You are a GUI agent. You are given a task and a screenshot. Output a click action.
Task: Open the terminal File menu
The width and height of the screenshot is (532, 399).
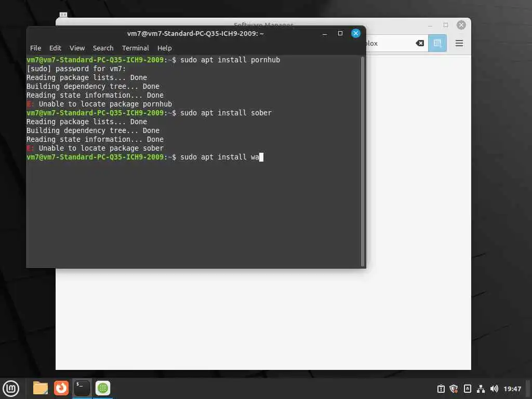click(35, 48)
